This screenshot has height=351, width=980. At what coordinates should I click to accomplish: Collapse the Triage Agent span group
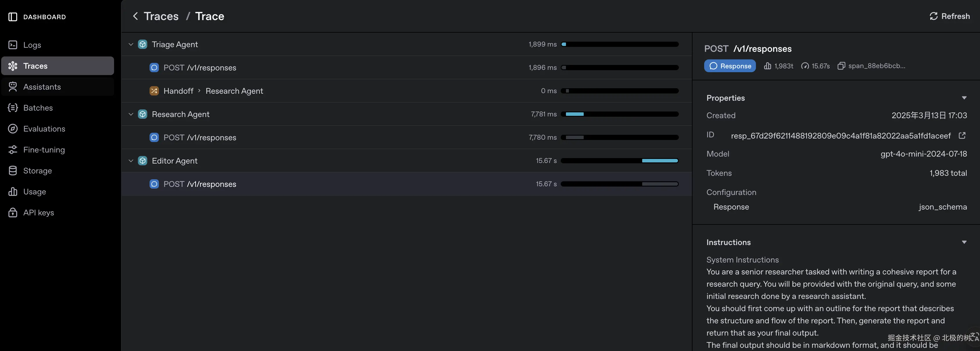tap(131, 45)
